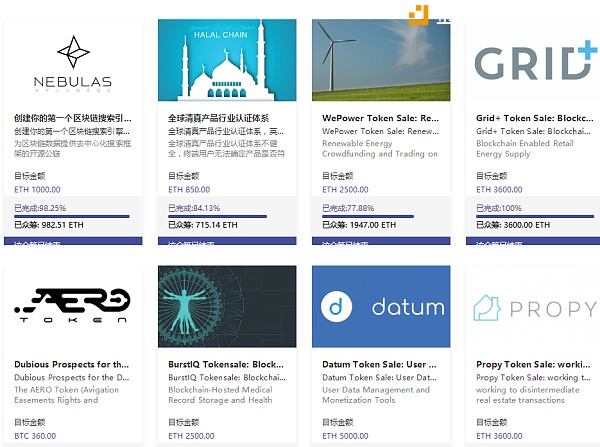
Task: Click the Halal Chain progress bar at 84.13%
Action: click(x=217, y=217)
